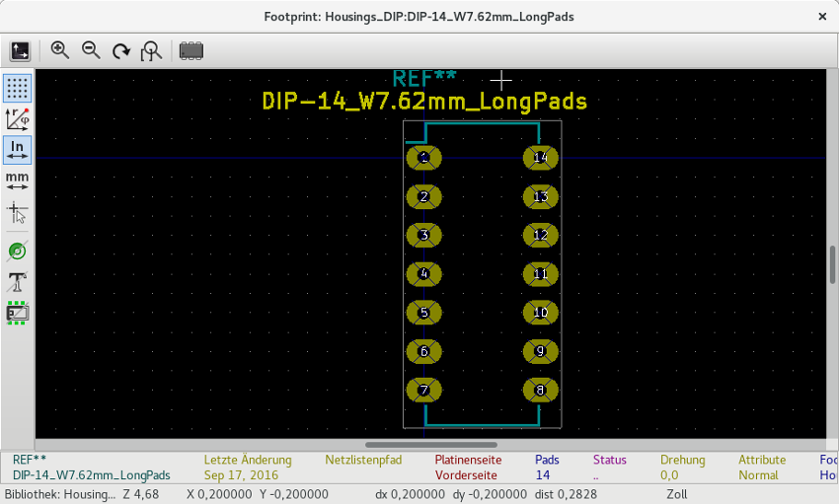
Task: Switch units to inches
Action: 17,149
